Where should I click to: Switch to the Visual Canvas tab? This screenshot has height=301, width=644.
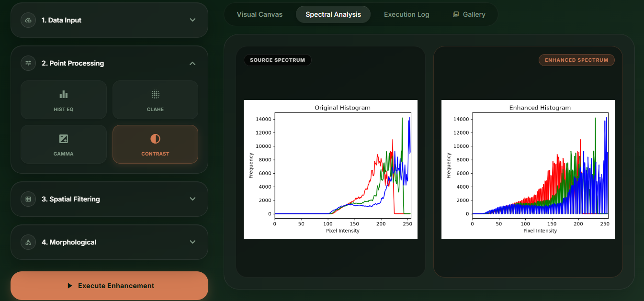click(x=260, y=14)
